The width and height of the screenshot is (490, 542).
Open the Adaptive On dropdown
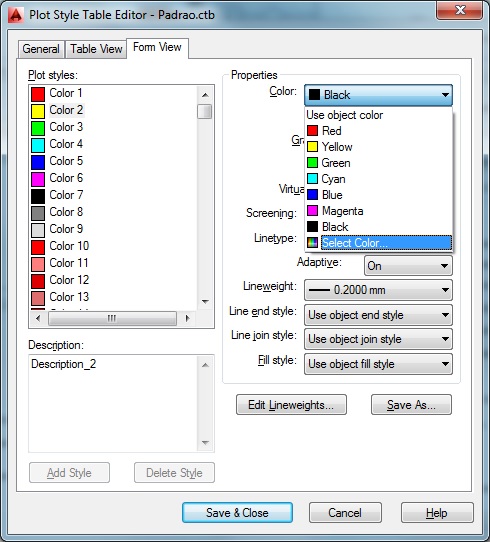[408, 266]
